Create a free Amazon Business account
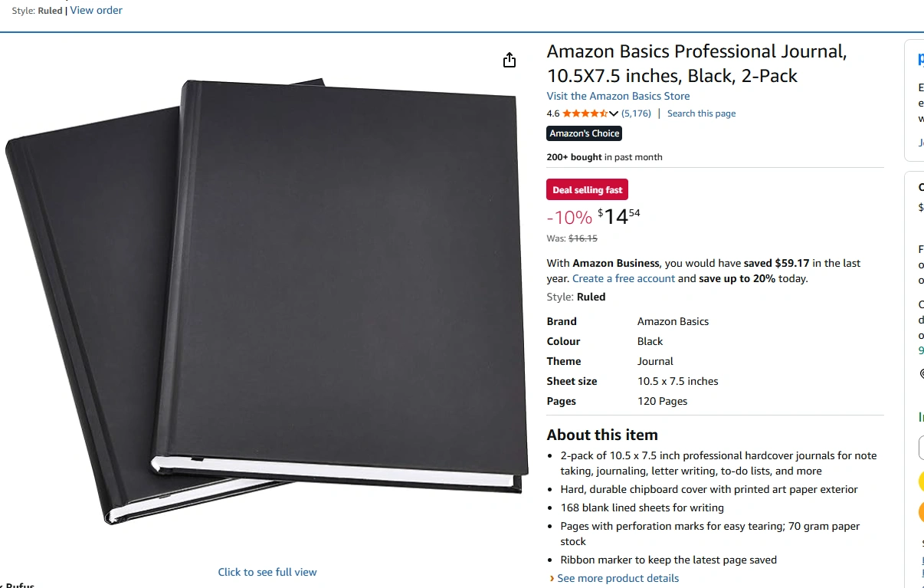Image resolution: width=924 pixels, height=588 pixels. coord(624,278)
